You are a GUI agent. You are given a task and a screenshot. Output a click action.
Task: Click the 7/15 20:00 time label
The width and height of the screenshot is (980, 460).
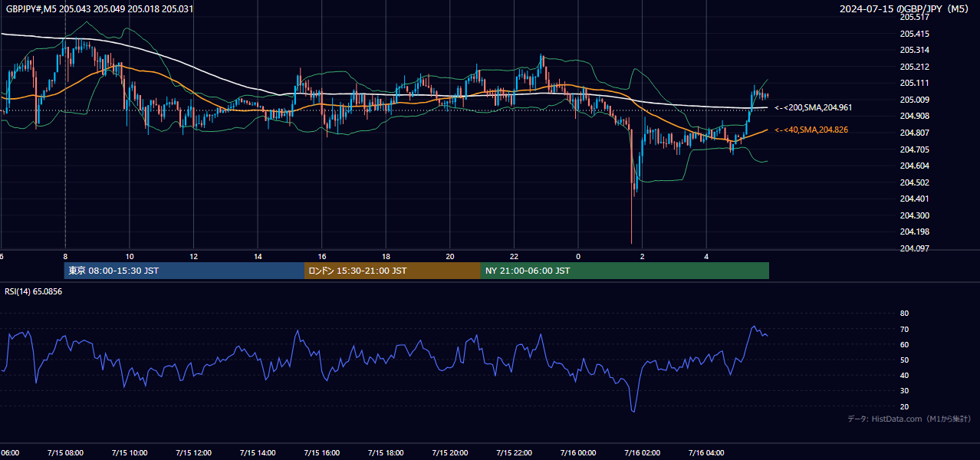coord(449,453)
